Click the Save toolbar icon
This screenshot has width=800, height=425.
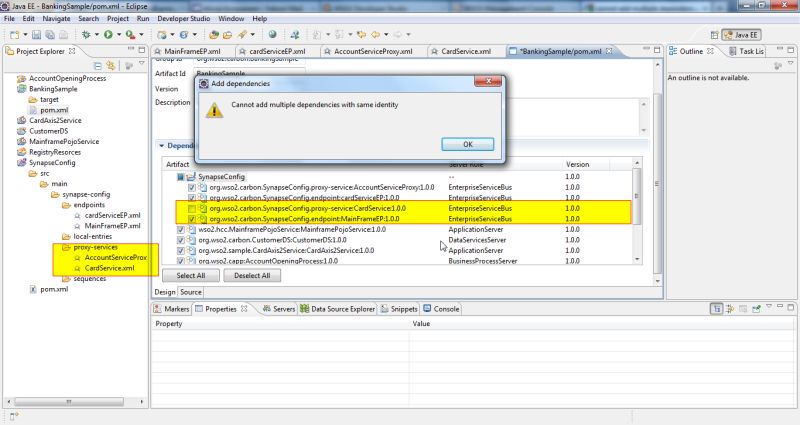tap(36, 35)
